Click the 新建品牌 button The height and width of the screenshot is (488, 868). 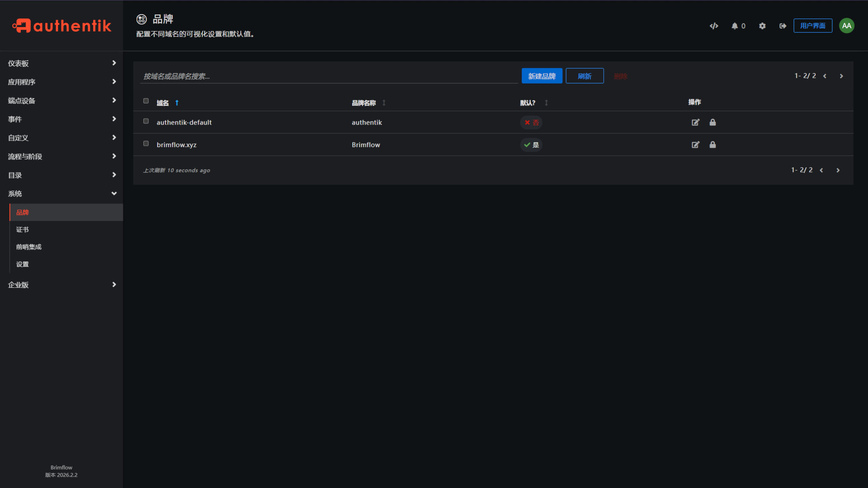click(542, 76)
